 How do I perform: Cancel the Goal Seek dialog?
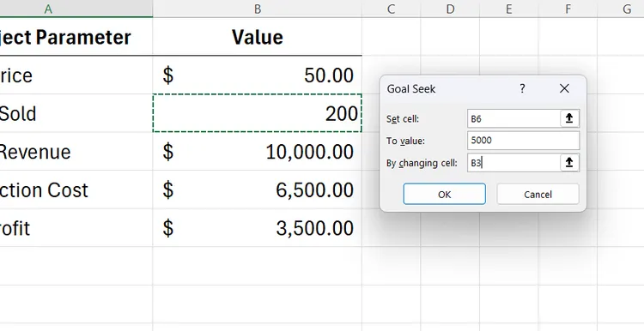pyautogui.click(x=538, y=194)
